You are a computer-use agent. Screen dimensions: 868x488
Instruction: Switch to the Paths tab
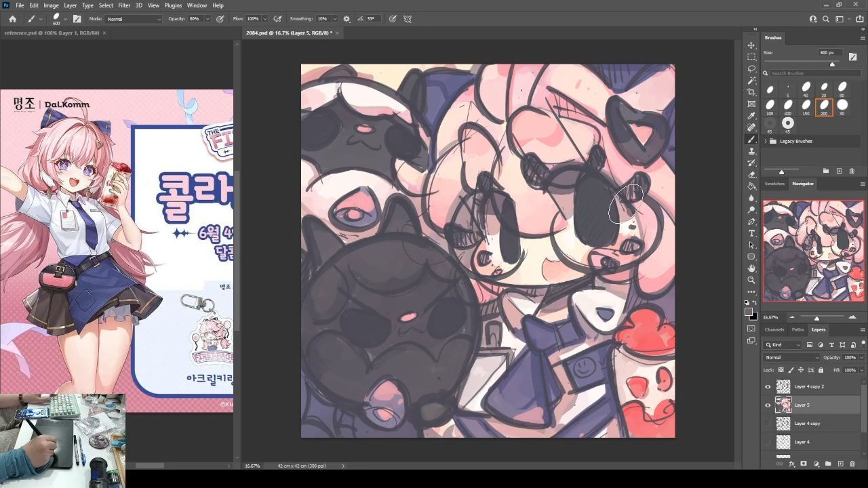797,329
